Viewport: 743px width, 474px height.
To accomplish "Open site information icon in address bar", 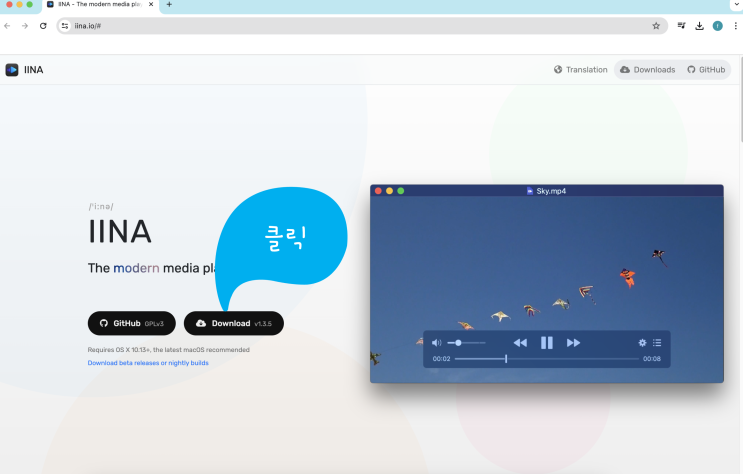I will click(65, 26).
